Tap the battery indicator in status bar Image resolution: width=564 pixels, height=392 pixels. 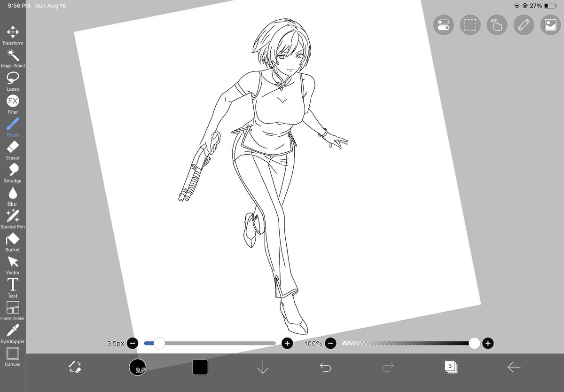point(549,6)
